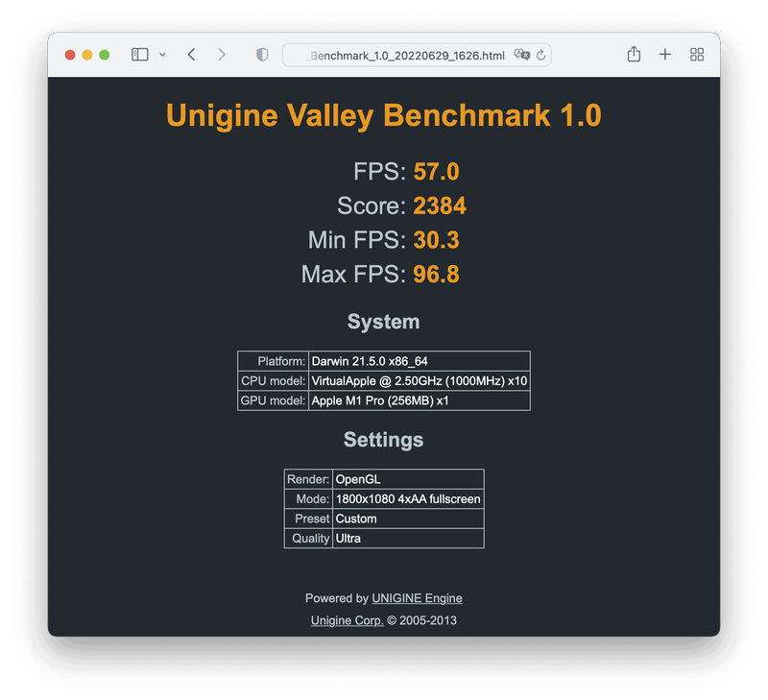Minimize the Safari window
Viewport: 768px width, 700px height.
click(87, 55)
